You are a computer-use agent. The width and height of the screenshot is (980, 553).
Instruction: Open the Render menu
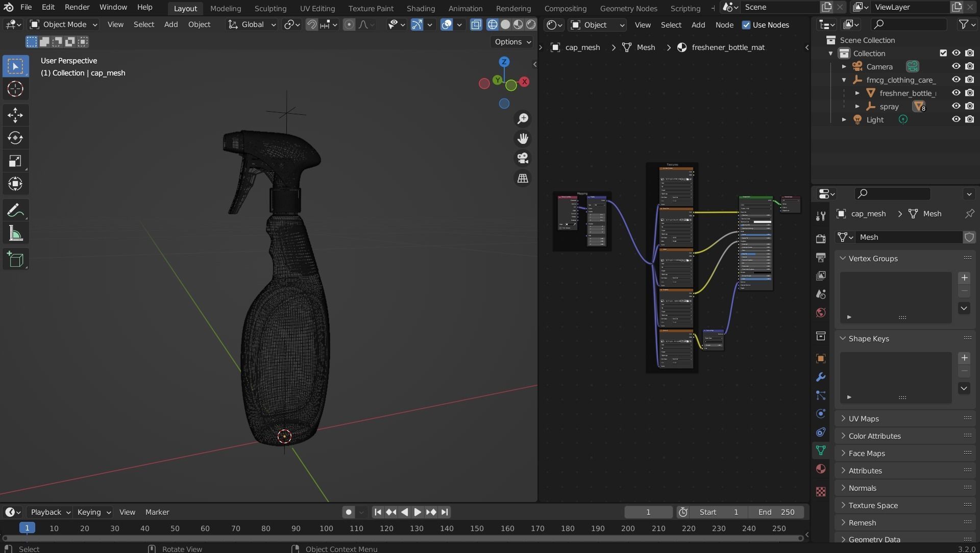(77, 7)
